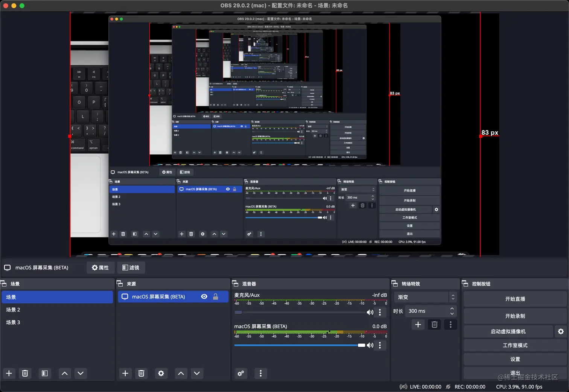Open 设置 settings button
This screenshot has height=392, width=569.
515,359
